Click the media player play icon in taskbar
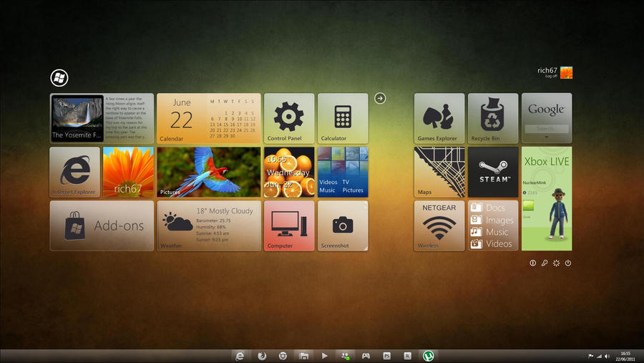Viewport: 644px width, 363px height. click(324, 356)
